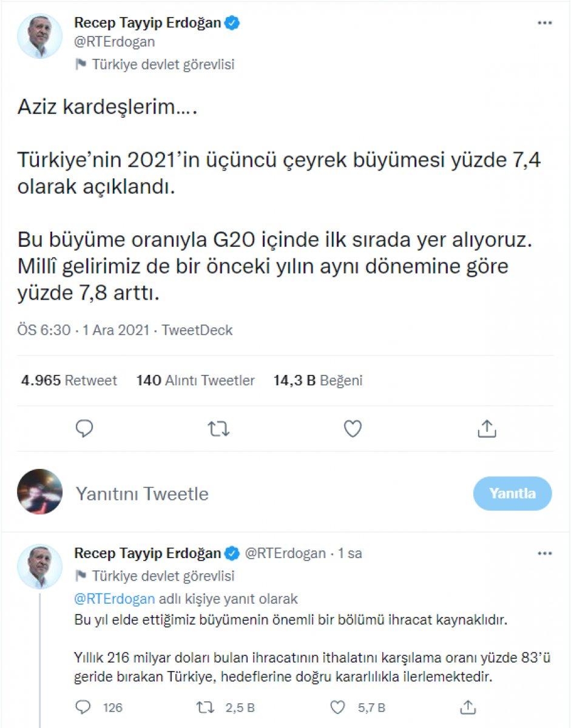The image size is (571, 728).
Task: Open the share icon on the main tweet
Action: (x=486, y=429)
